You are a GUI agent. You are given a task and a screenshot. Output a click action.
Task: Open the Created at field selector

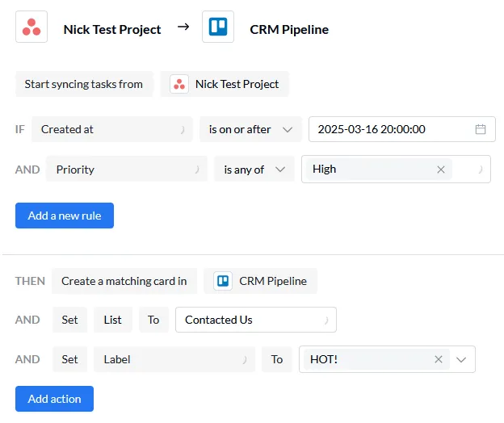click(x=112, y=129)
